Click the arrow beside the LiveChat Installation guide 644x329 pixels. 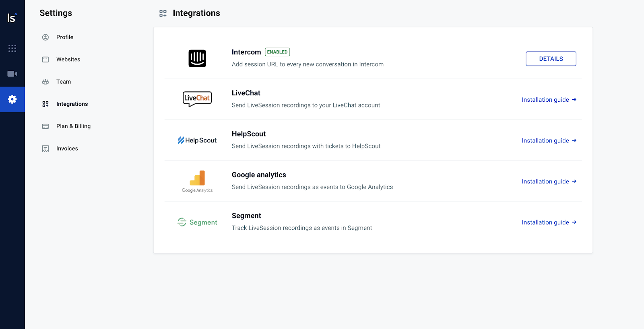click(x=574, y=99)
